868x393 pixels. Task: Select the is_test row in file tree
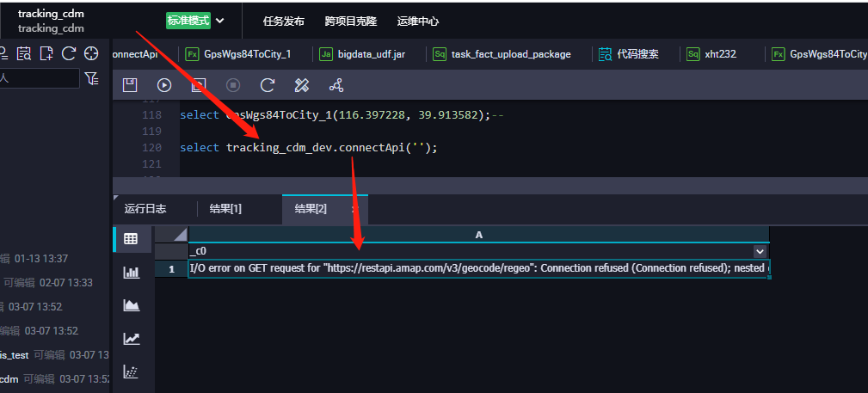(x=54, y=355)
